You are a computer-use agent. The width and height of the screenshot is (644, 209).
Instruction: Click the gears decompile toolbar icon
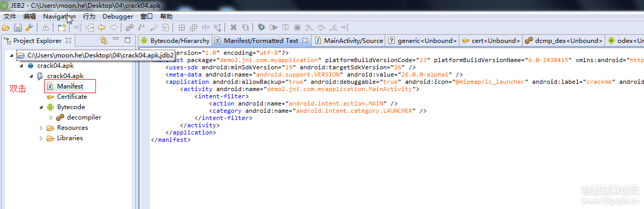click(130, 27)
